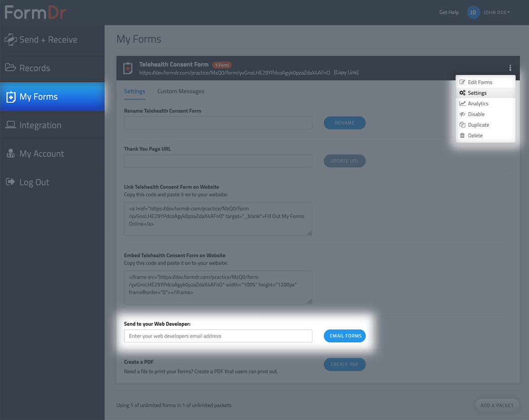This screenshot has width=529, height=420.
Task: Click the My Forms clipboard icon
Action: [11, 97]
